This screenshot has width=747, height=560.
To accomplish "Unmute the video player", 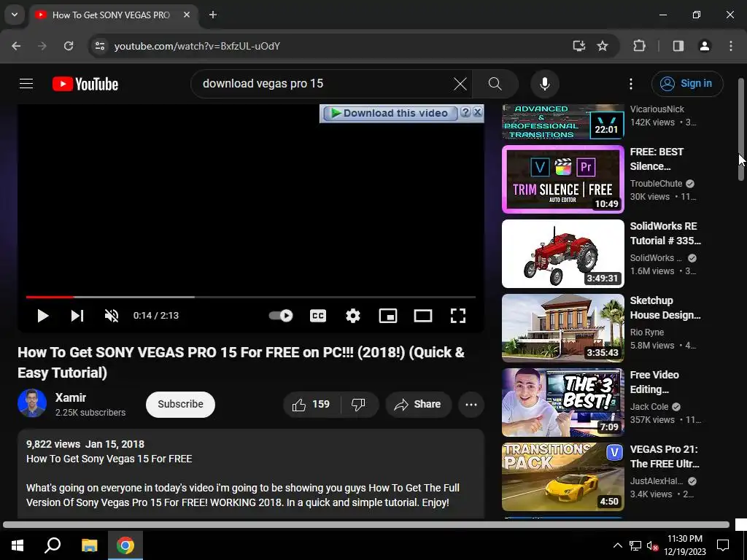I will point(112,316).
